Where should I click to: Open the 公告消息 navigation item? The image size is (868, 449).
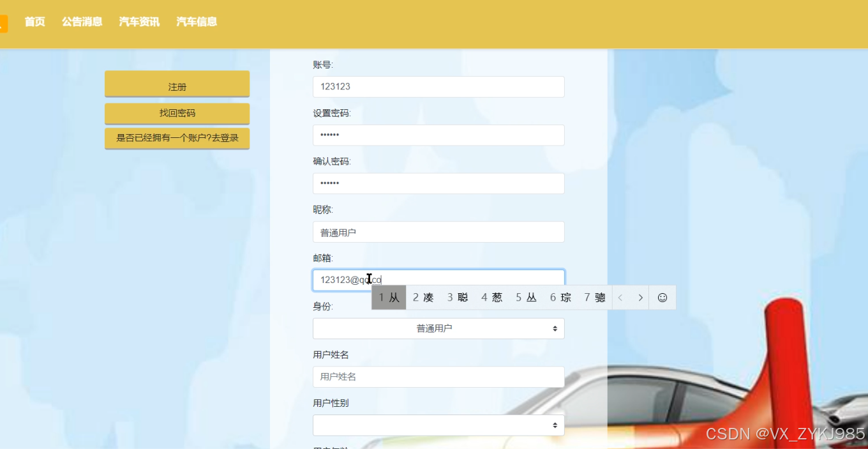[x=82, y=22]
